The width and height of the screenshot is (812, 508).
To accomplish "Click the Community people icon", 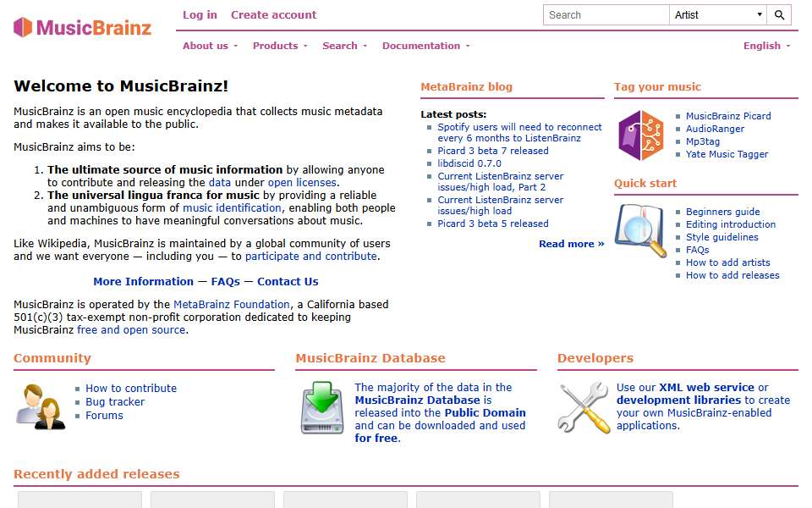I will pos(41,407).
